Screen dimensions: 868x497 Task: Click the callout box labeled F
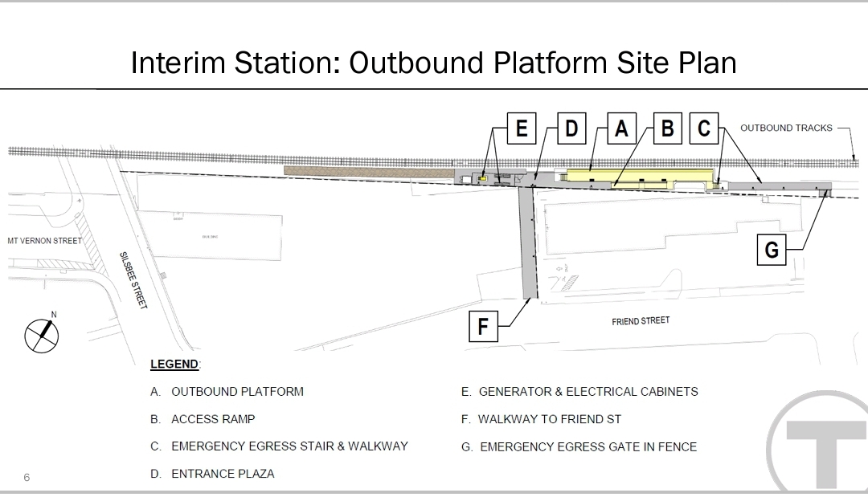(x=482, y=327)
